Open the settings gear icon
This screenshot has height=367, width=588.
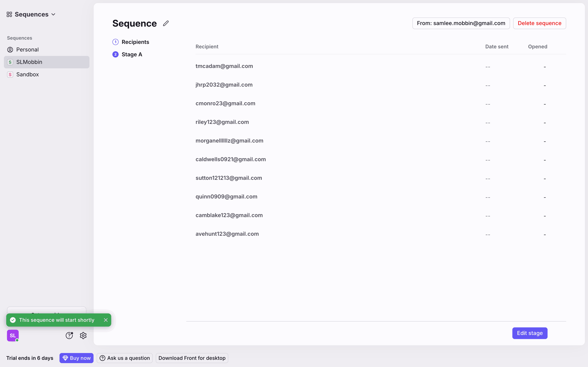click(83, 336)
